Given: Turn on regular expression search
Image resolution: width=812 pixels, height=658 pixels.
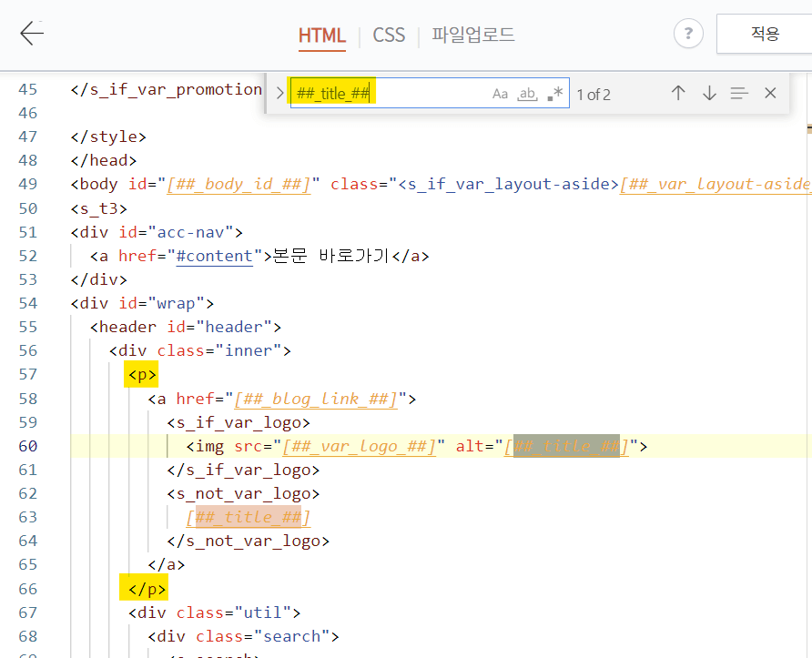Looking at the screenshot, I should coord(555,93).
